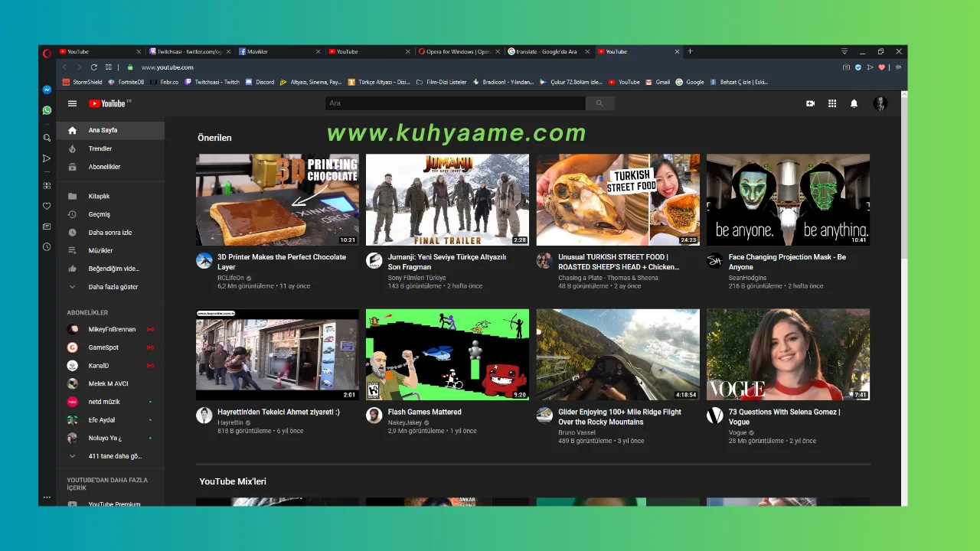Open GameSpot subscription channel
Viewport: 980px width, 551px height.
(110, 347)
